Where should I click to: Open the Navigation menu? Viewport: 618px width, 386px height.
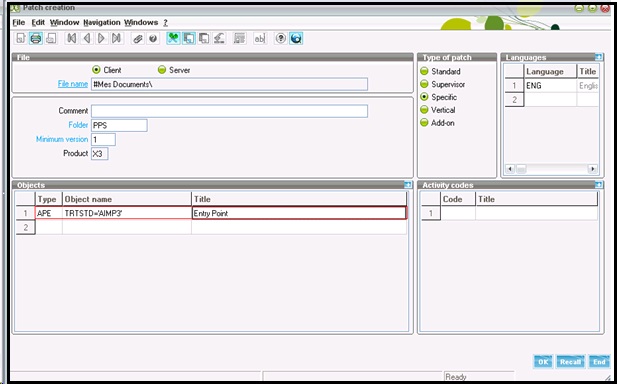(102, 22)
